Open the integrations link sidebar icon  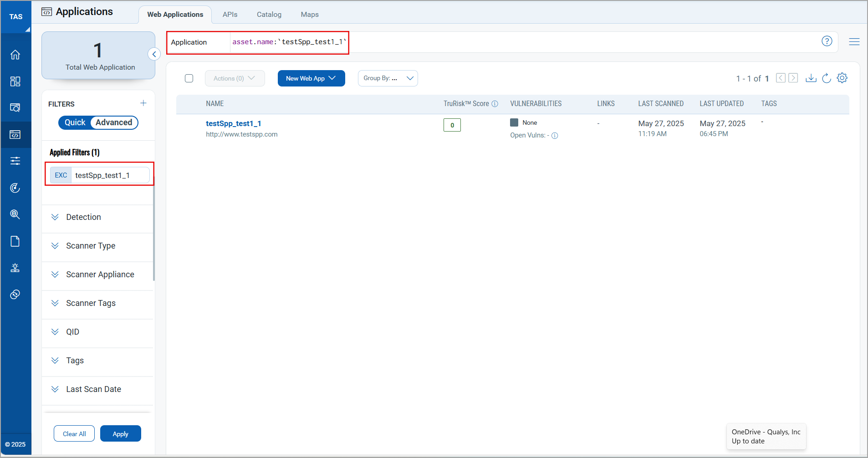15,295
